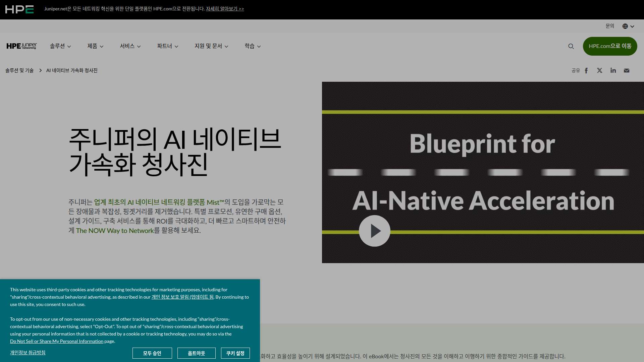Expand the 파트너 menu

tap(167, 46)
